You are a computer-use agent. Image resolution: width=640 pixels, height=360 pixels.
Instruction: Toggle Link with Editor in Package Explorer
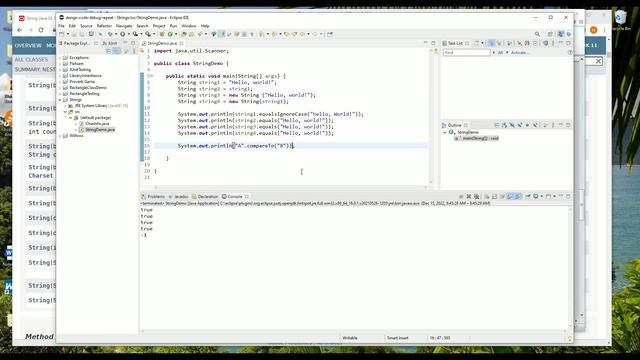click(x=117, y=51)
